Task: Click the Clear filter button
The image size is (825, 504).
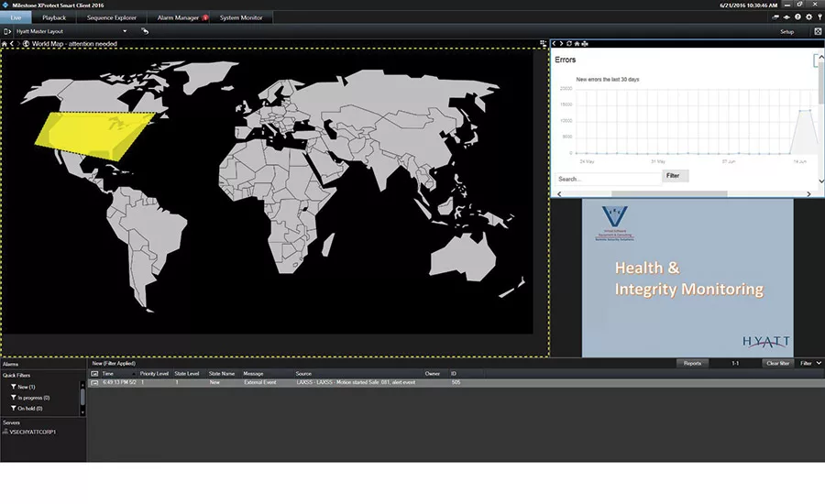Action: tap(777, 364)
